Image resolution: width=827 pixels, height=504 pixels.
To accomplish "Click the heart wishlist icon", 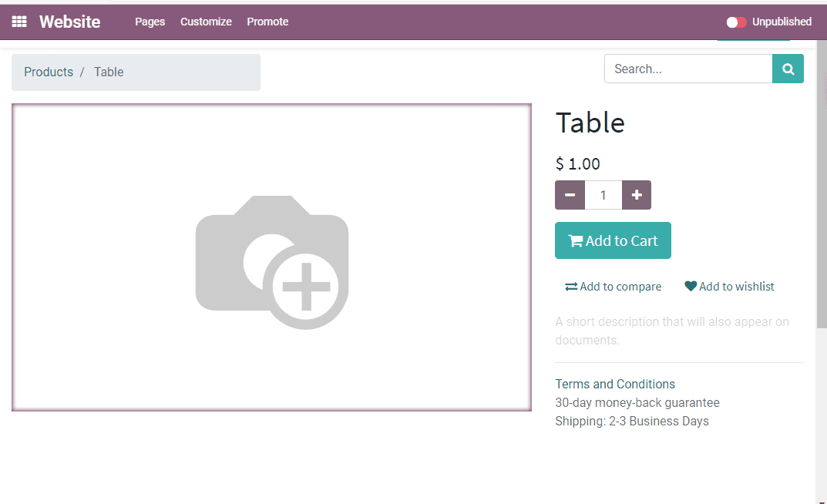I will tap(691, 286).
